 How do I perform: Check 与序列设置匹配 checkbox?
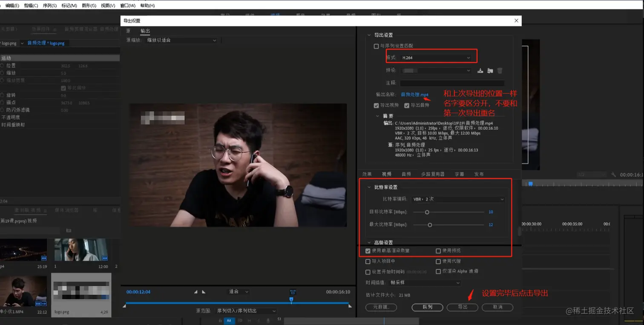pos(376,46)
